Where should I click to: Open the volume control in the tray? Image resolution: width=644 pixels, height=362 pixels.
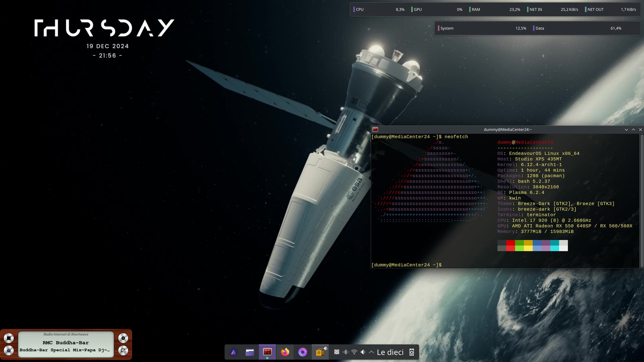[x=363, y=352]
